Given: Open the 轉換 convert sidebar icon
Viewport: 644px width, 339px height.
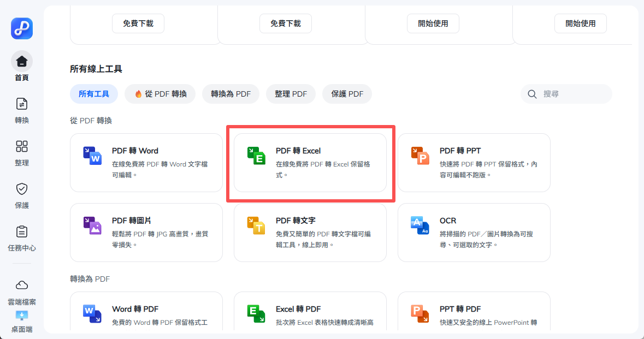Looking at the screenshot, I should [21, 104].
